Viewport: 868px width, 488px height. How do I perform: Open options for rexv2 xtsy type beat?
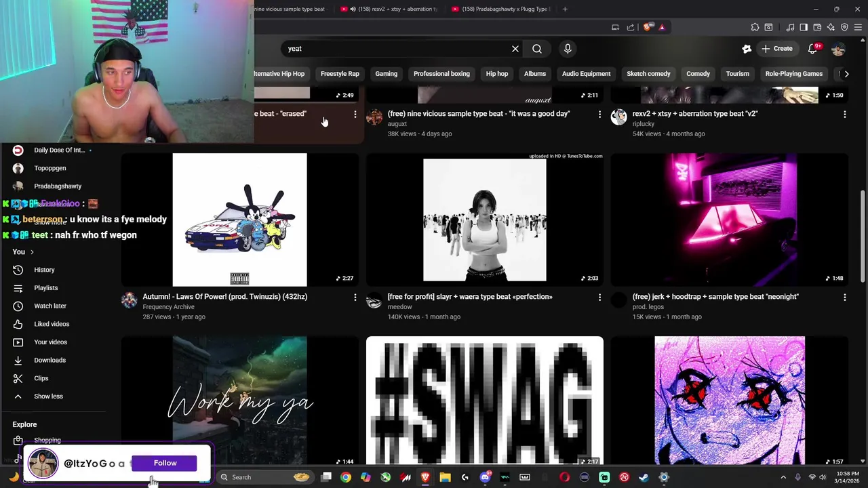pos(844,115)
